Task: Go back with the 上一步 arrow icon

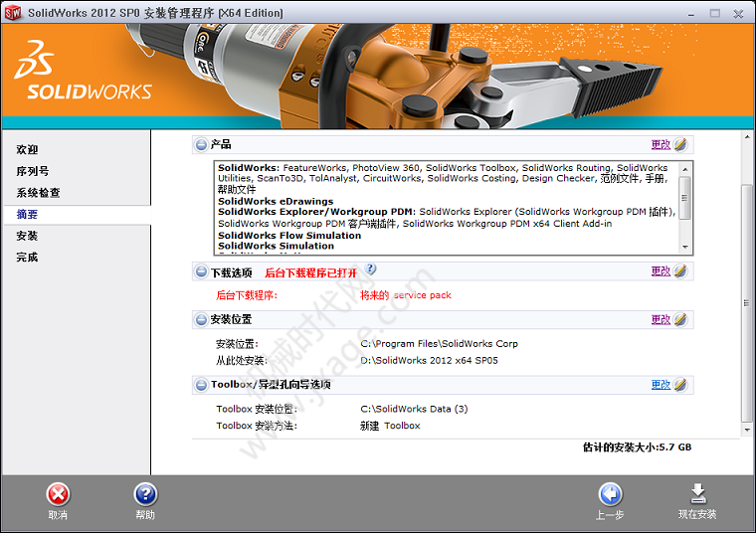Action: click(610, 495)
